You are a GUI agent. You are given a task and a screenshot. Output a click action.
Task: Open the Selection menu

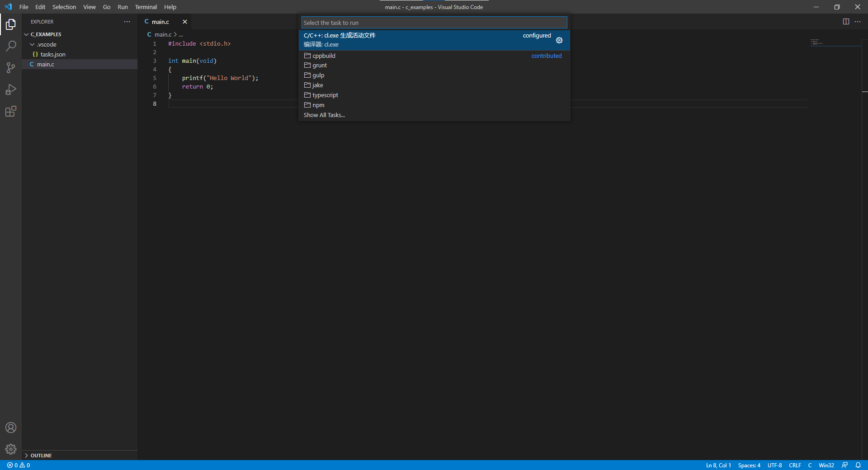coord(64,7)
